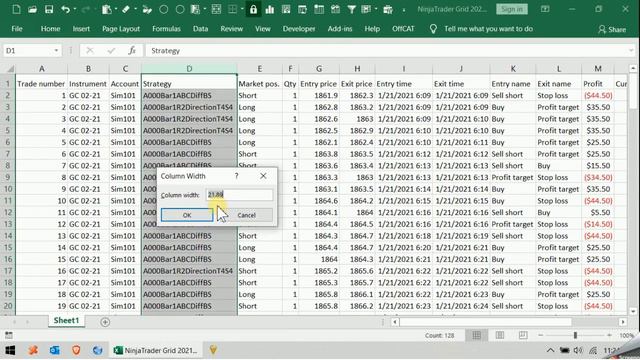The image size is (640, 360).
Task: Click the New blank workbook icon
Action: tap(16, 9)
